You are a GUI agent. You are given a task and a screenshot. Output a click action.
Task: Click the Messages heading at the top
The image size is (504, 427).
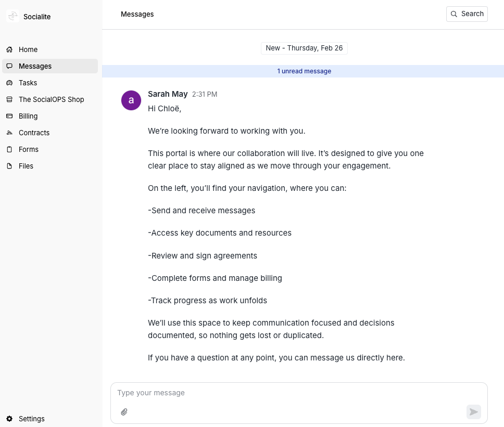137,14
